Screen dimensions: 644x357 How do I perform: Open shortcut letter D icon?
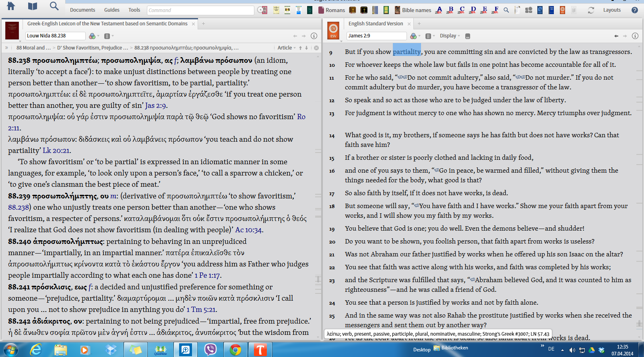473,10
